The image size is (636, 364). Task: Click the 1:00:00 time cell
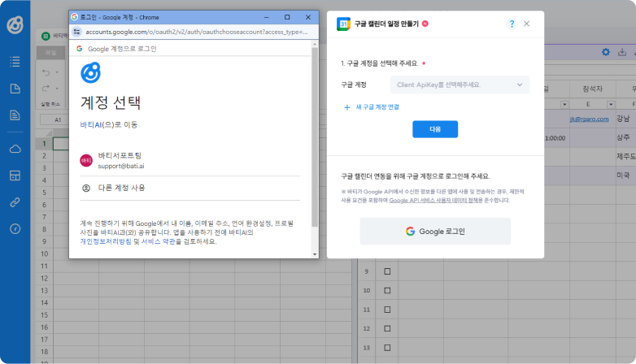tap(556, 138)
